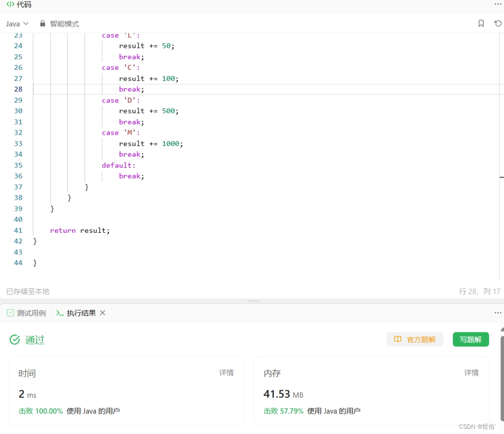Click the 已存储至本地 status text

pyautogui.click(x=28, y=291)
